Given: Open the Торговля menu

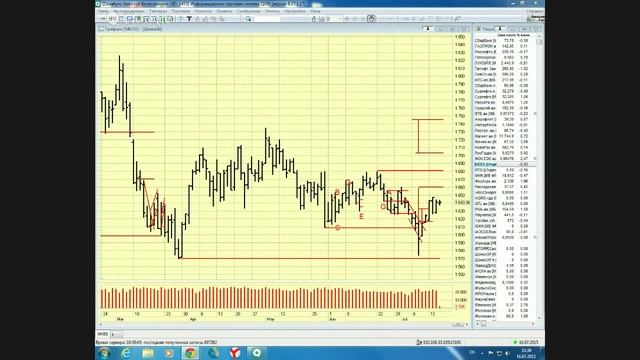Looking at the screenshot, I should point(180,11).
